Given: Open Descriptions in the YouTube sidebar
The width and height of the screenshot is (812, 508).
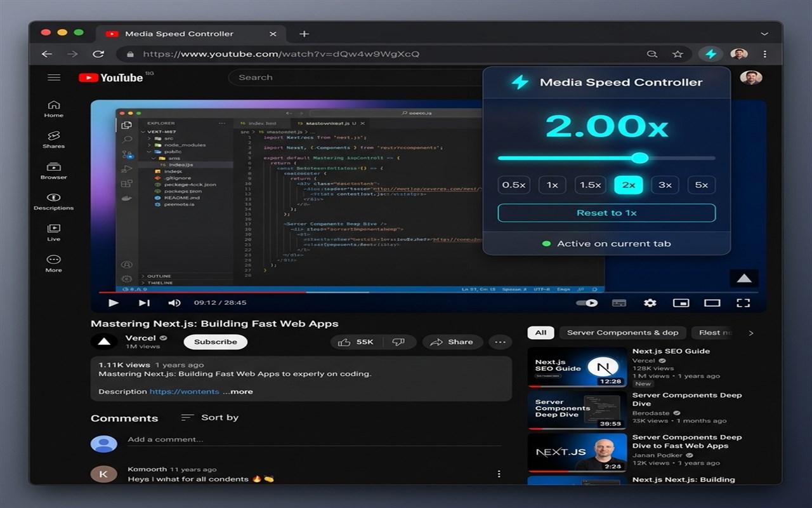Looking at the screenshot, I should point(54,201).
